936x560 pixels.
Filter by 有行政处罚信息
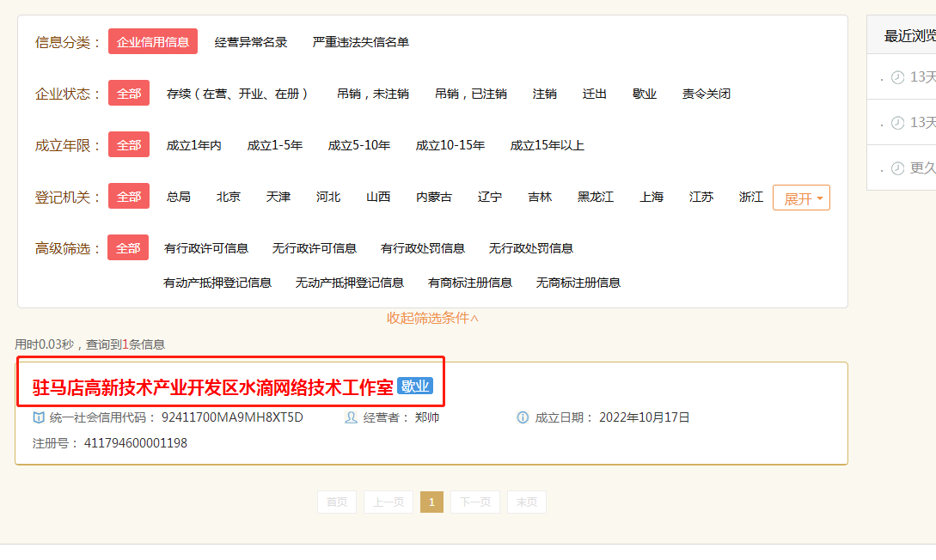pos(423,248)
